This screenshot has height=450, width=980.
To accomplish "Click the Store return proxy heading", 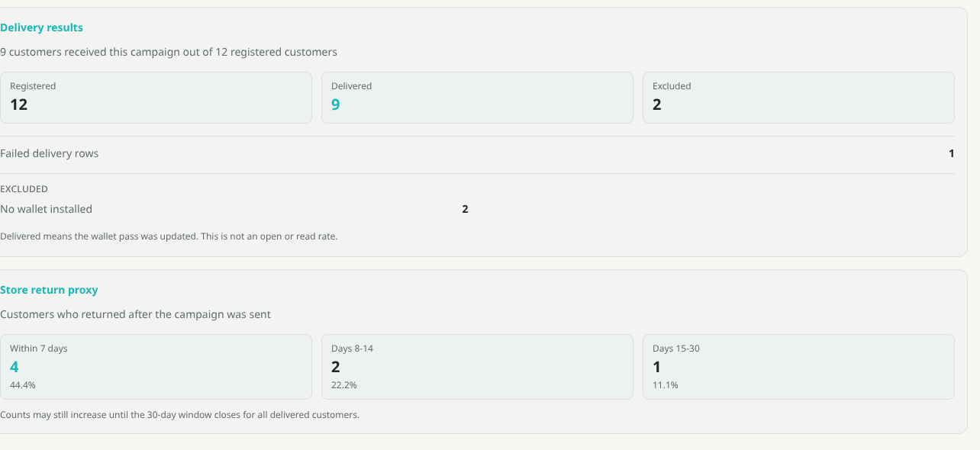I will click(49, 290).
